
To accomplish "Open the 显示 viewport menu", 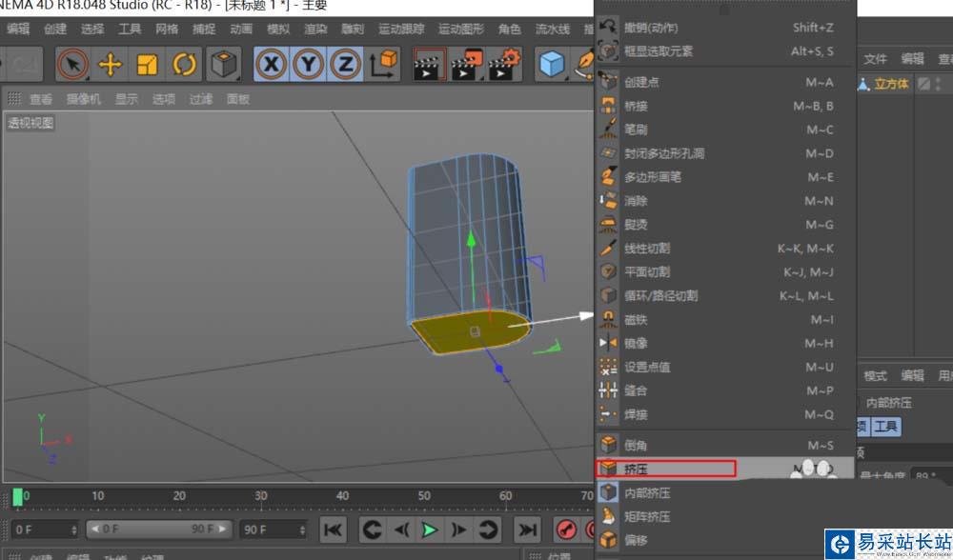I will coord(127,99).
